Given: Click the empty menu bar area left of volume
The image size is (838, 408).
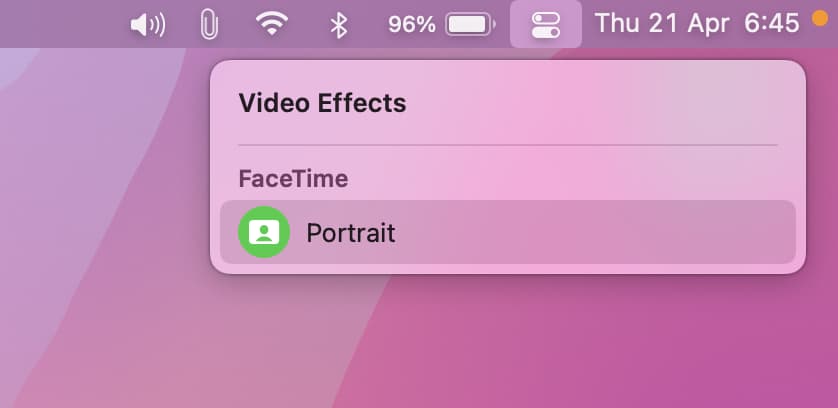Looking at the screenshot, I should click(x=59, y=24).
